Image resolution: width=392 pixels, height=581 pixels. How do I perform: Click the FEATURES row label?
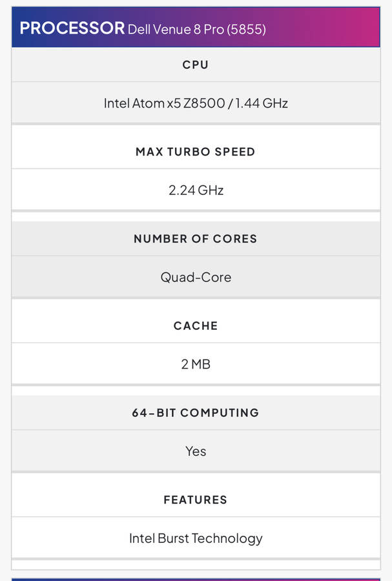(196, 500)
